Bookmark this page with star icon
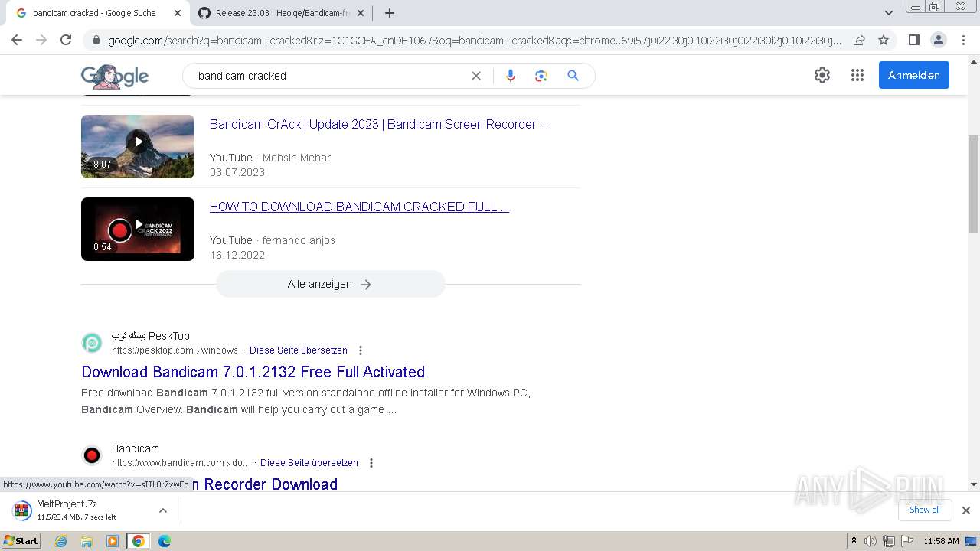The image size is (980, 551). (884, 40)
